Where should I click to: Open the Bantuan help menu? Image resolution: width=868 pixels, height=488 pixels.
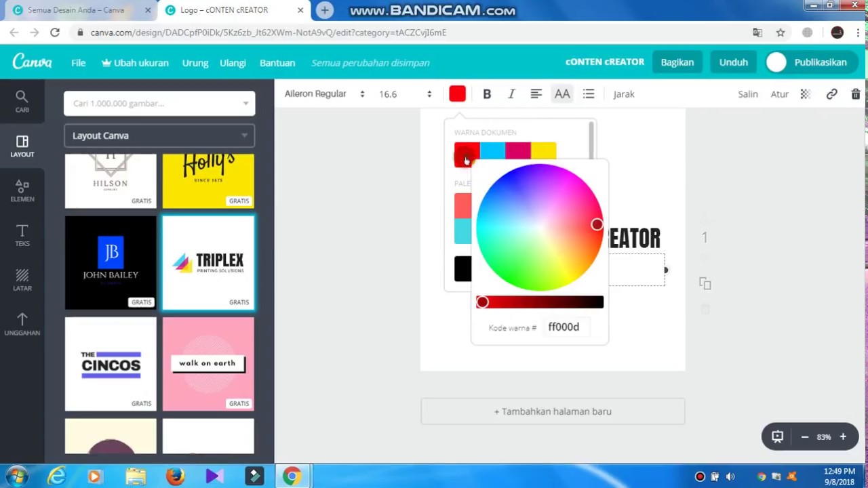click(277, 62)
